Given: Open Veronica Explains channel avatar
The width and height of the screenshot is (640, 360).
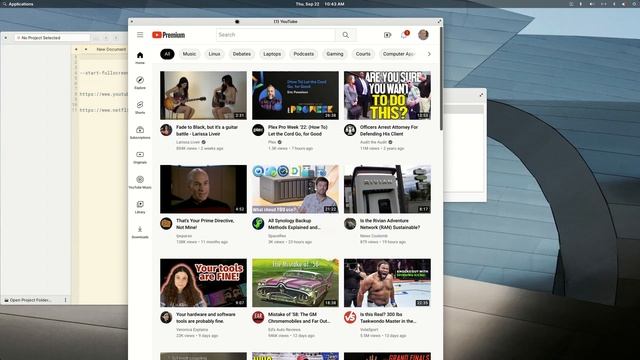Looking at the screenshot, I should [x=166, y=317].
